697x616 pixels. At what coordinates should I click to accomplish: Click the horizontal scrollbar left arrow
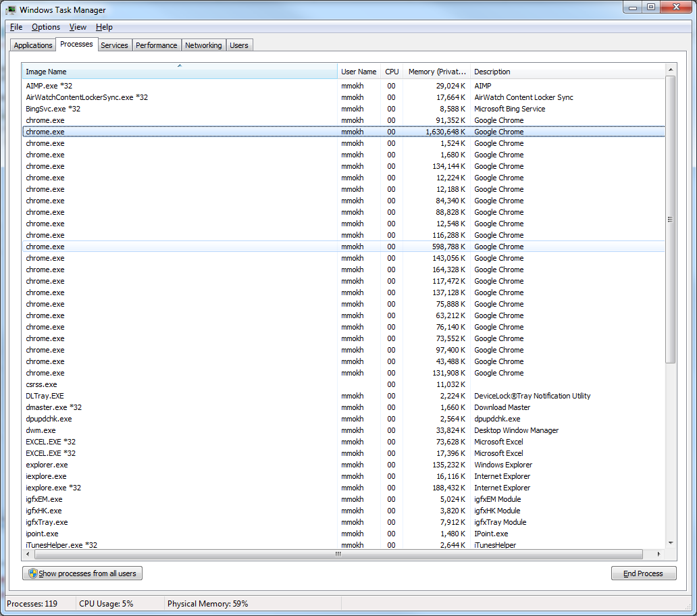pos(28,555)
